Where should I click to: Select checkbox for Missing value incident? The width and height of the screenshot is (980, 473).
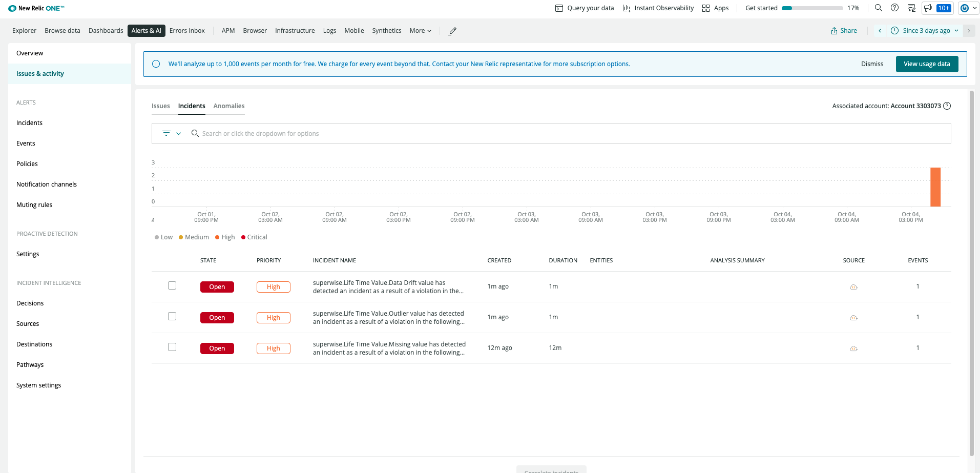tap(172, 347)
